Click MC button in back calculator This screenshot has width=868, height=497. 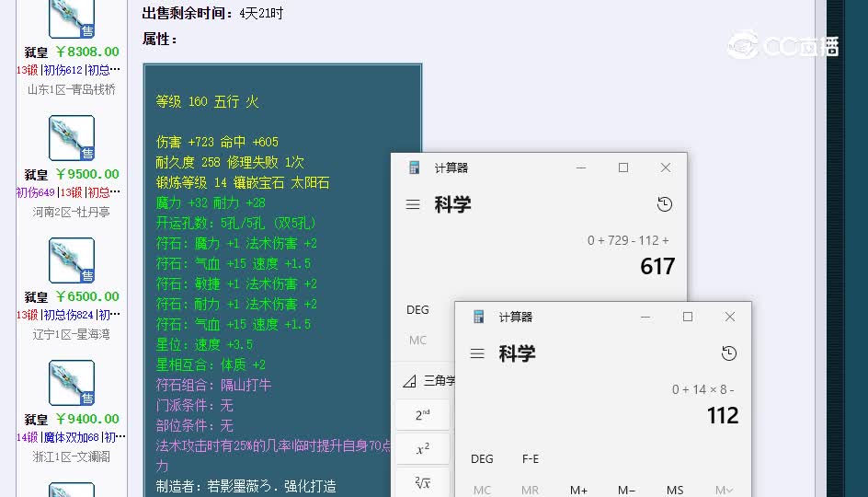click(418, 341)
